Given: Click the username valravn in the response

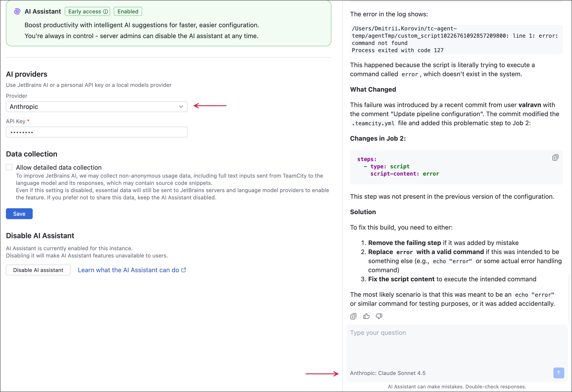Looking at the screenshot, I should [530, 105].
